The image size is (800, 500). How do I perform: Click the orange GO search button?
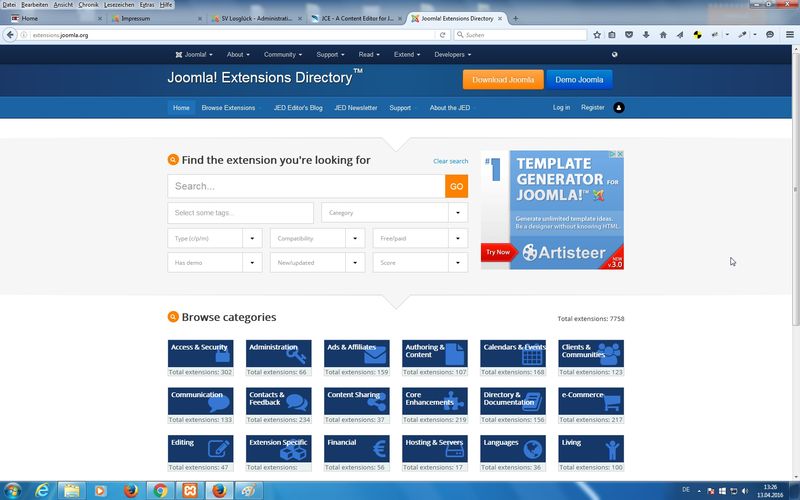pyautogui.click(x=457, y=186)
